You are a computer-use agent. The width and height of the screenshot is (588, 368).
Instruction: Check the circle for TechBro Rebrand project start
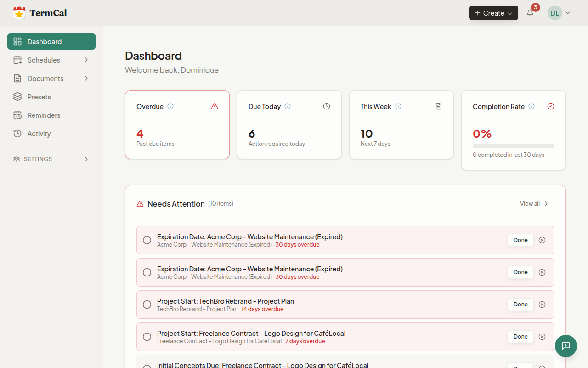(x=147, y=305)
